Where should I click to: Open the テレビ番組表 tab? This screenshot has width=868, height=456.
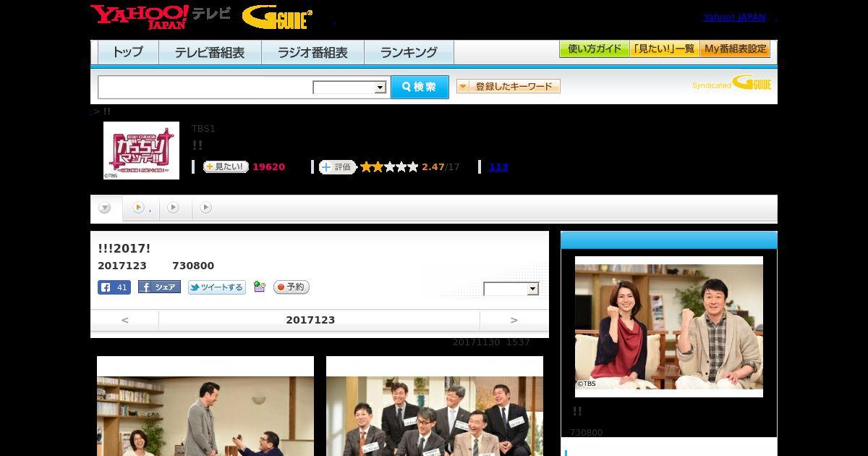click(210, 53)
